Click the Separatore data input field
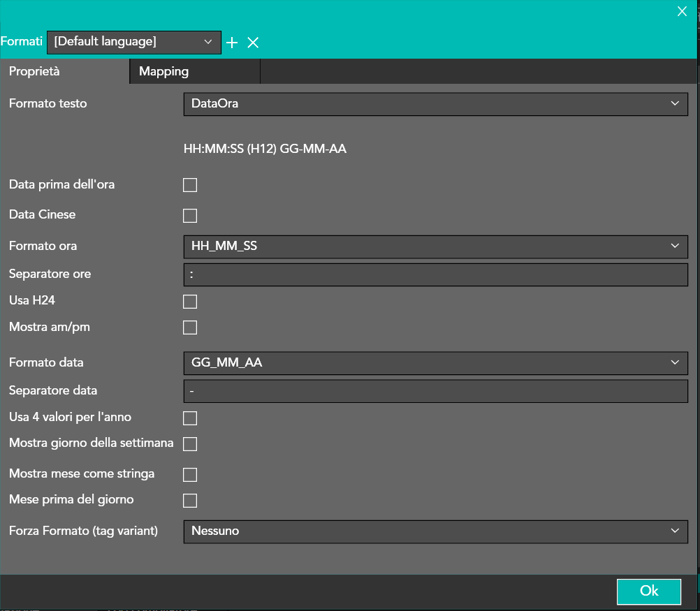The width and height of the screenshot is (700, 611). click(x=436, y=391)
